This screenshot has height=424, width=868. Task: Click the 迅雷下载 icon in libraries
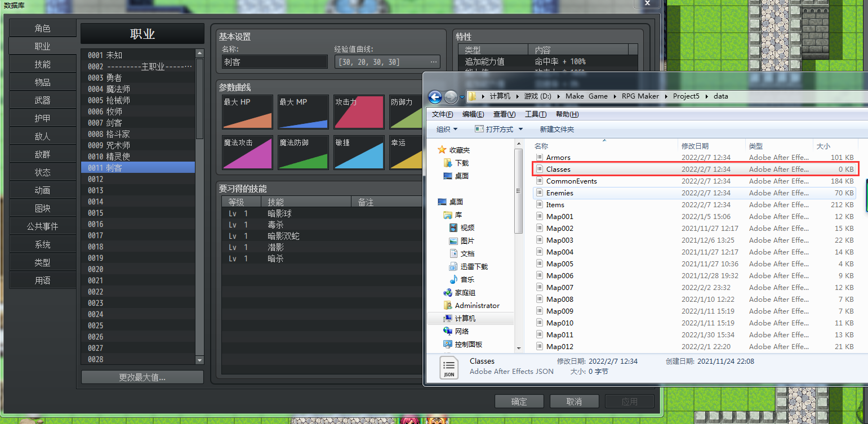(x=453, y=266)
